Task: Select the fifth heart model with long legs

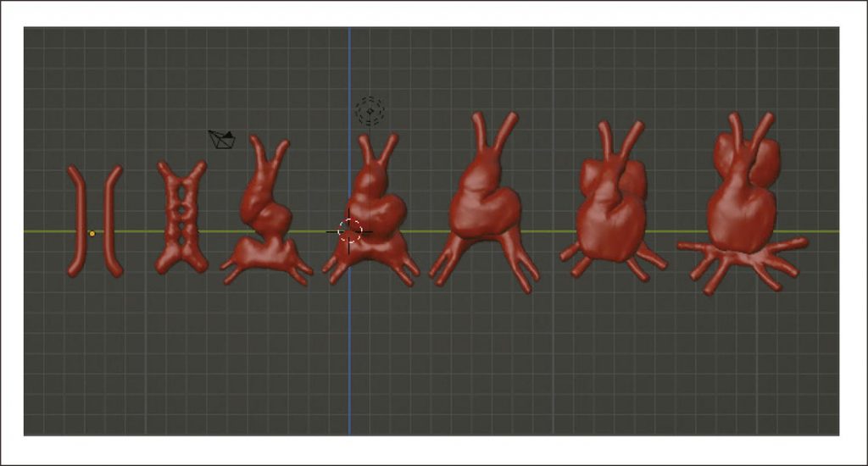Action: [483, 203]
